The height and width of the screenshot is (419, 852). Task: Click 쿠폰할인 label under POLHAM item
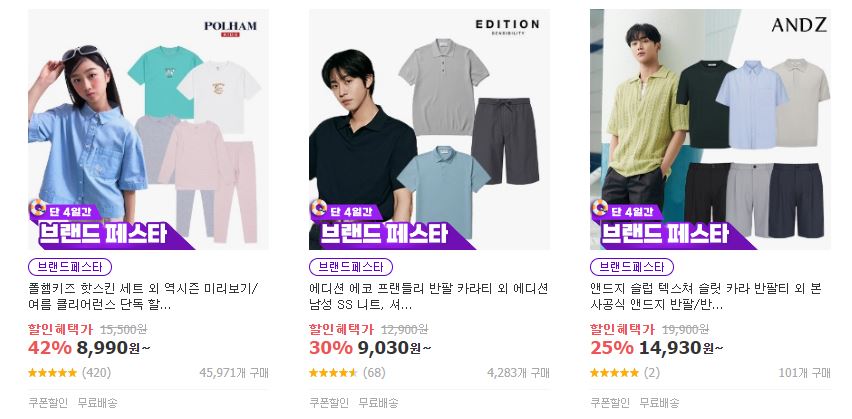[48, 403]
